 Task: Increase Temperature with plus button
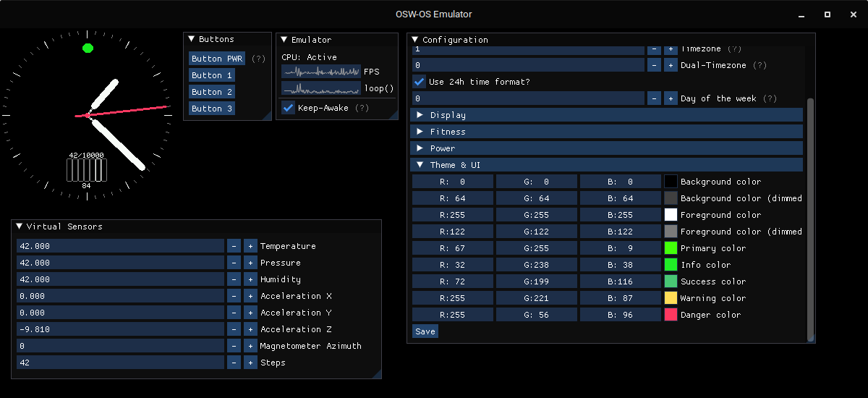pyautogui.click(x=250, y=246)
